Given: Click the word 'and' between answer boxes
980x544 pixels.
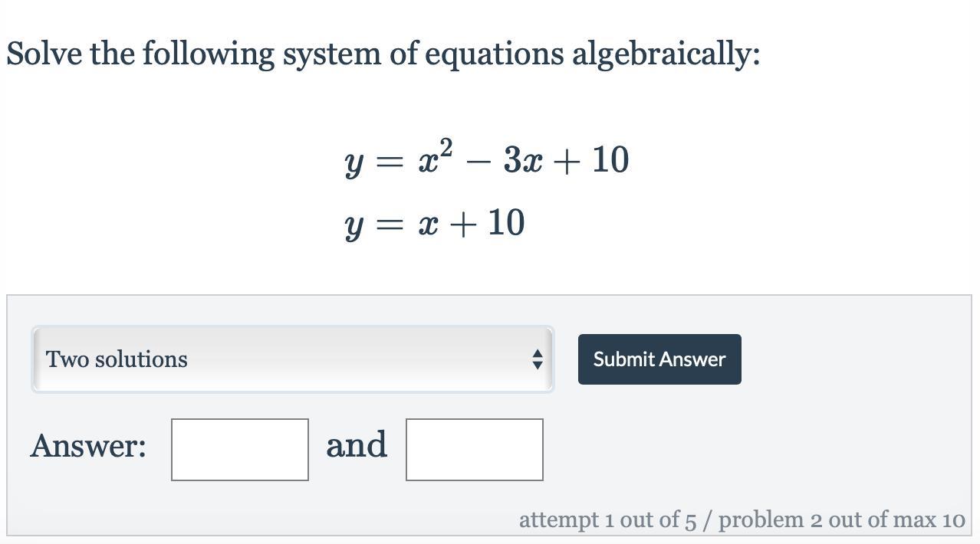Looking at the screenshot, I should click(x=357, y=445).
